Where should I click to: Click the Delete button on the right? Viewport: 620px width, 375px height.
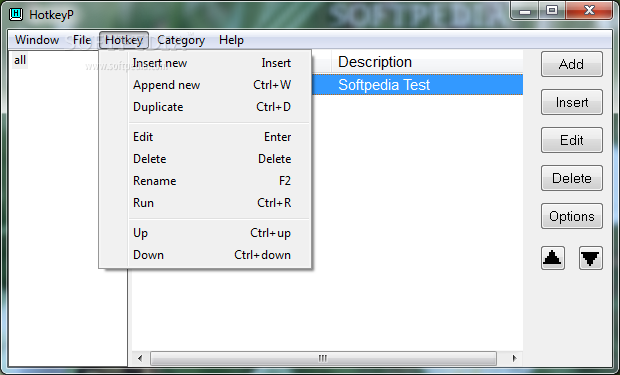point(572,178)
